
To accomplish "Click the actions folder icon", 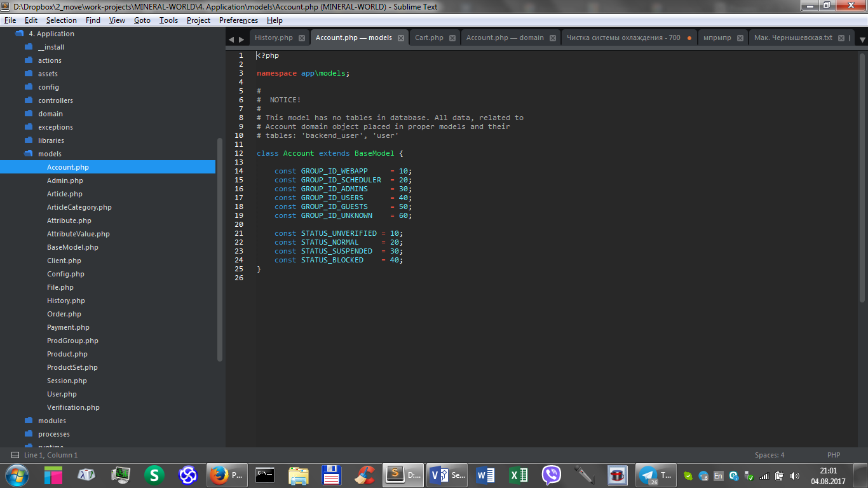I will point(29,60).
